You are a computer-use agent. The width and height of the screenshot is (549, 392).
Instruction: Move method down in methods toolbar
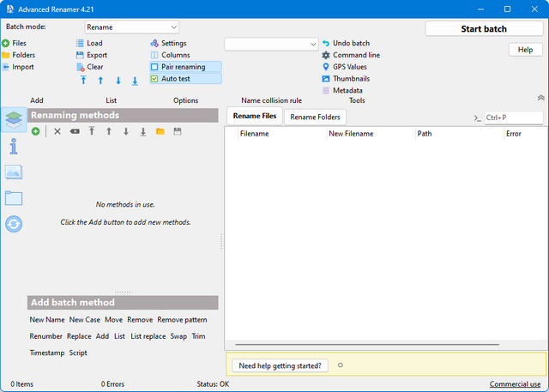click(x=126, y=131)
